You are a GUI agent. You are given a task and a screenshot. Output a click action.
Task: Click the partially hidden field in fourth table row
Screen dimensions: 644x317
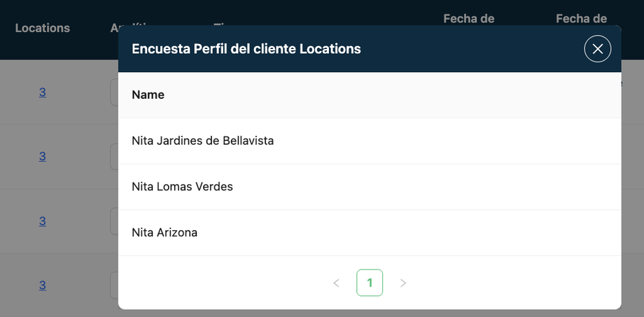pos(114,286)
